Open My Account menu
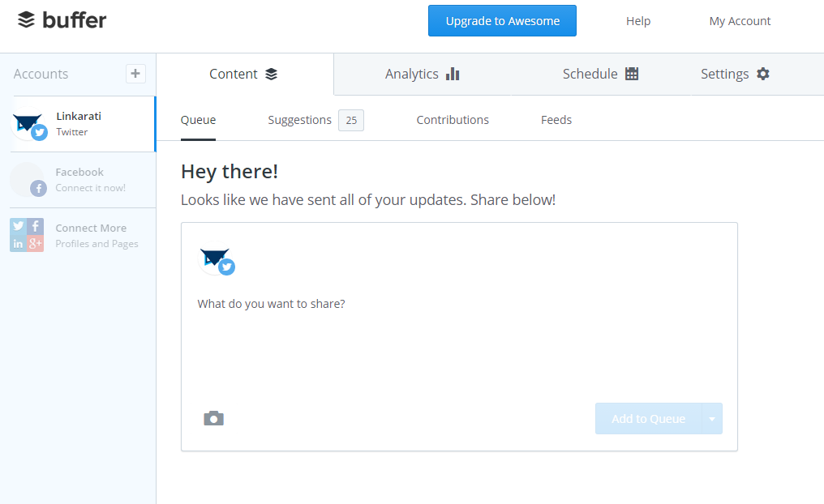The width and height of the screenshot is (824, 504). pos(740,21)
